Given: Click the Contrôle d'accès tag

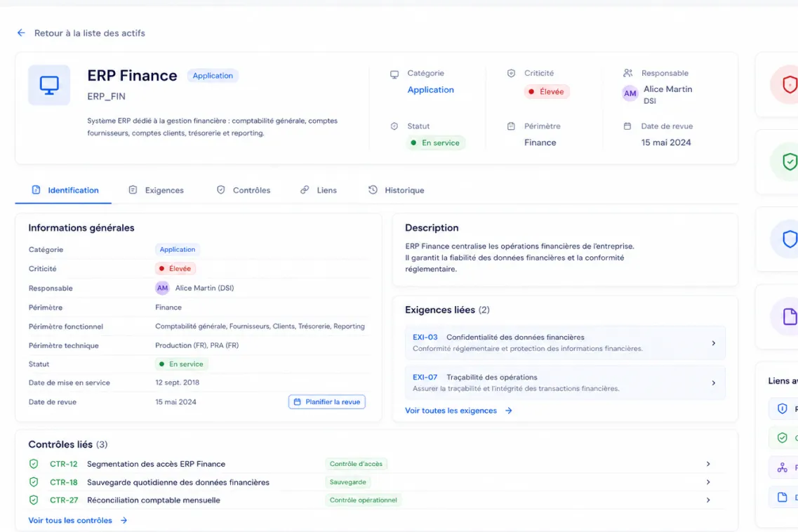Looking at the screenshot, I should point(356,464).
